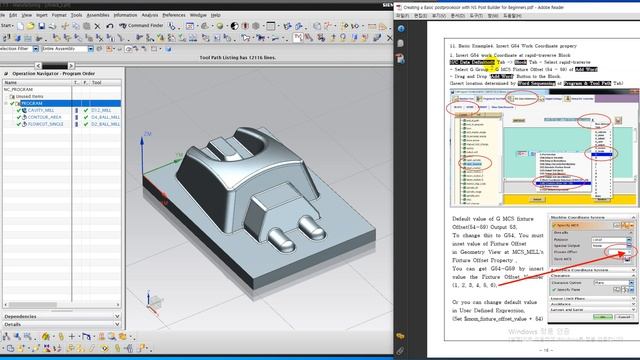Select the FLOWCUT_SINGLE operation

[x=46, y=124]
